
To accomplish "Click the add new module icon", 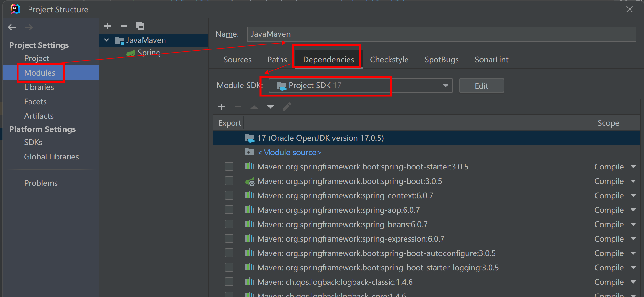I will [x=107, y=26].
